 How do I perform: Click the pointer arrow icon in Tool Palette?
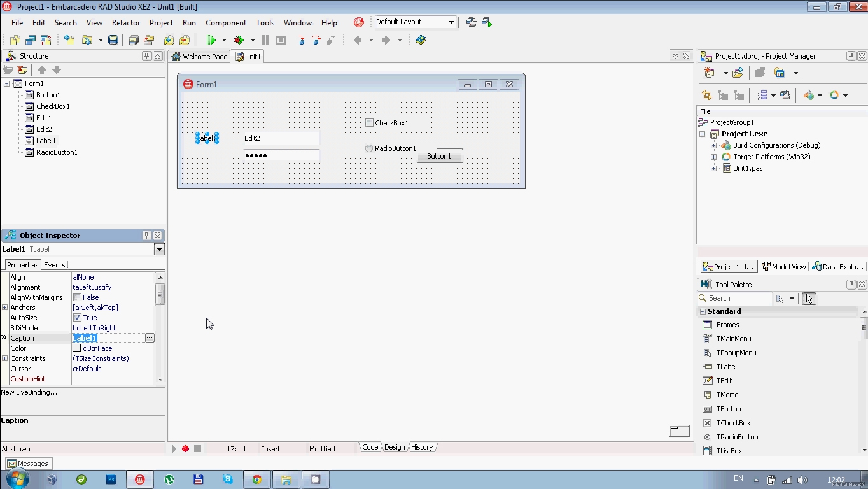[809, 298]
